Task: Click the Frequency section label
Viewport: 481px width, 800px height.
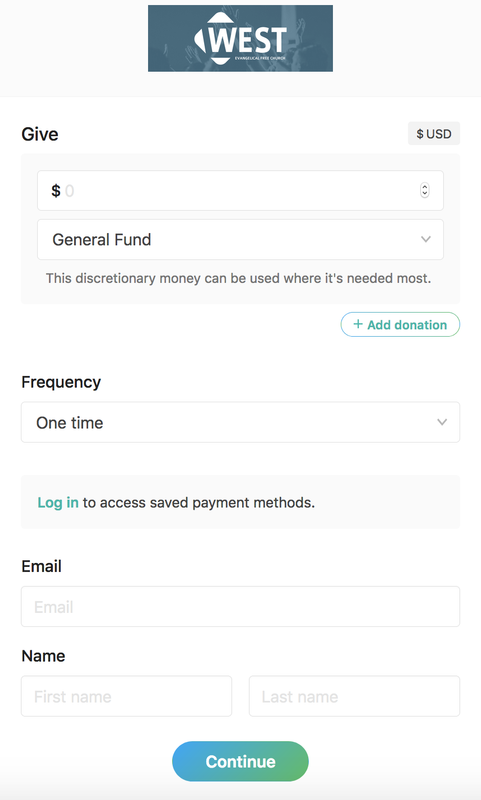Action: click(61, 382)
